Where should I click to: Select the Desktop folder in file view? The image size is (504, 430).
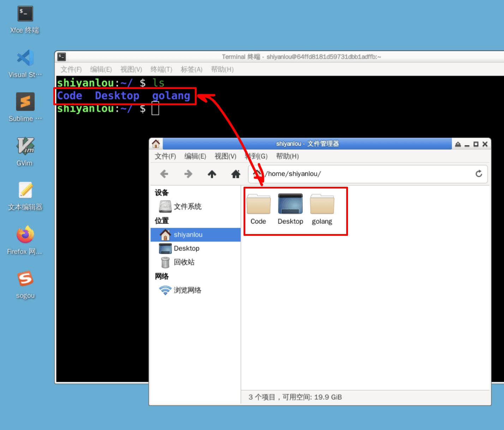point(290,209)
